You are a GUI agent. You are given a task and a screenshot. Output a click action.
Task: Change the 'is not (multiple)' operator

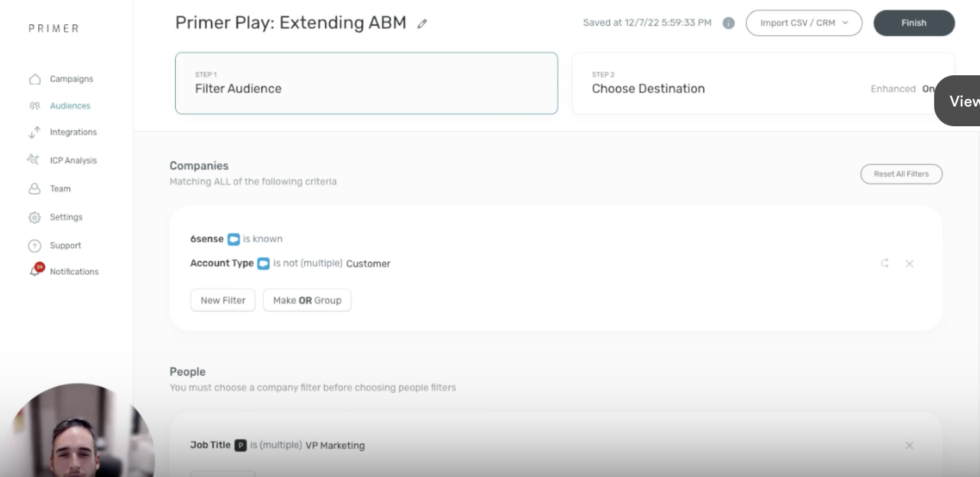pyautogui.click(x=308, y=263)
